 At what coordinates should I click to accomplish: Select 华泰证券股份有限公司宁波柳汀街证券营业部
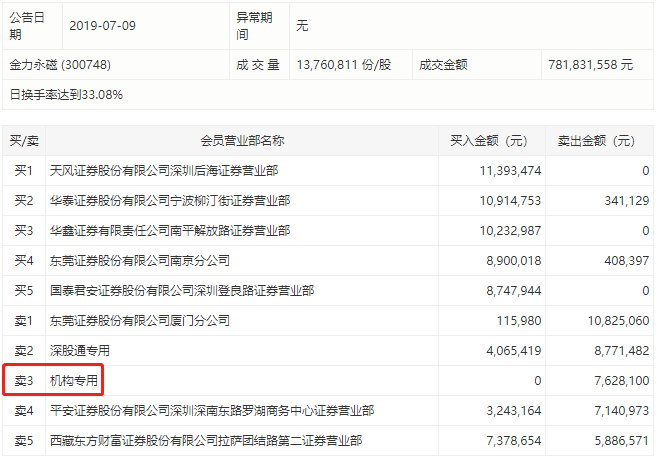coord(170,201)
